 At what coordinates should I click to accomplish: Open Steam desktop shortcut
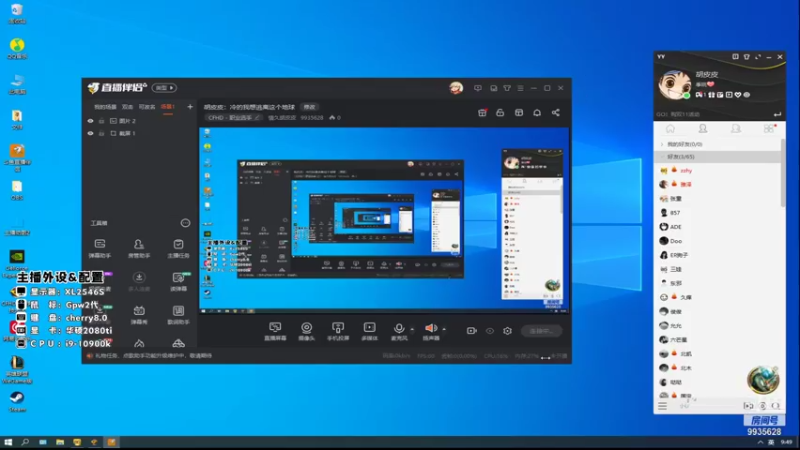pyautogui.click(x=17, y=402)
